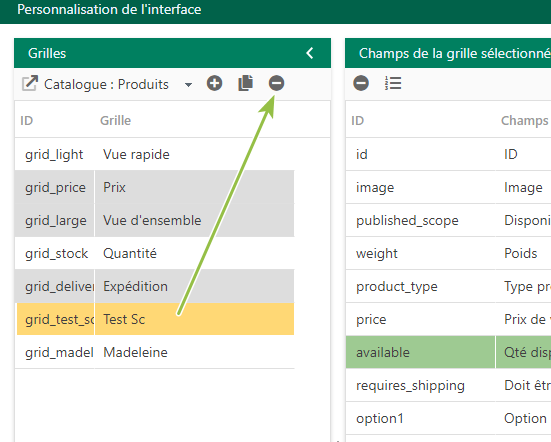Click the remove field minus icon

click(361, 84)
